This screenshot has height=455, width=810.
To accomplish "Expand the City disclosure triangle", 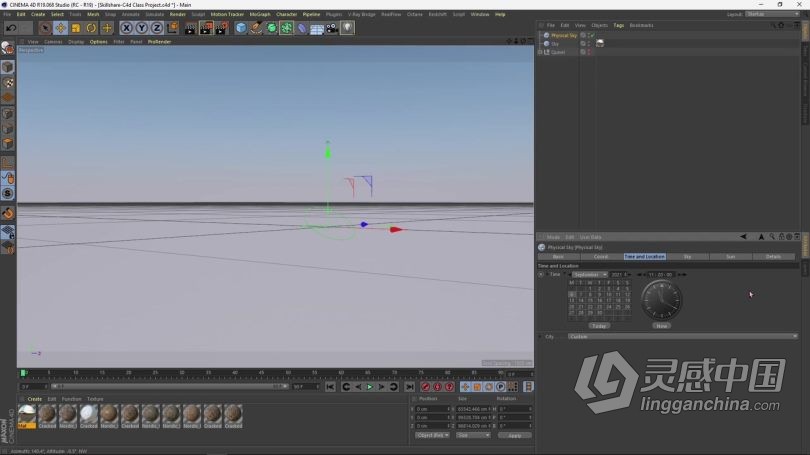I will tap(540, 337).
